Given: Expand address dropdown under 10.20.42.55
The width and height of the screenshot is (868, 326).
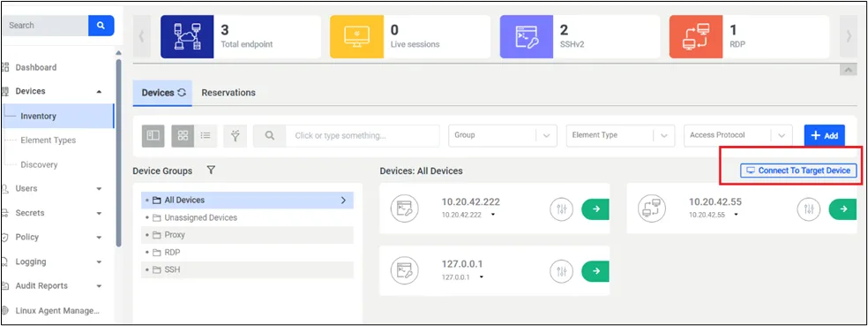Looking at the screenshot, I should (x=736, y=215).
